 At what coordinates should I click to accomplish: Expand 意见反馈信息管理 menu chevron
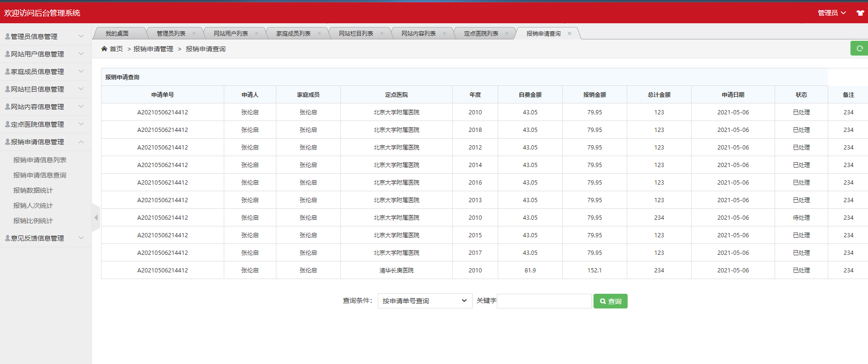click(x=81, y=238)
